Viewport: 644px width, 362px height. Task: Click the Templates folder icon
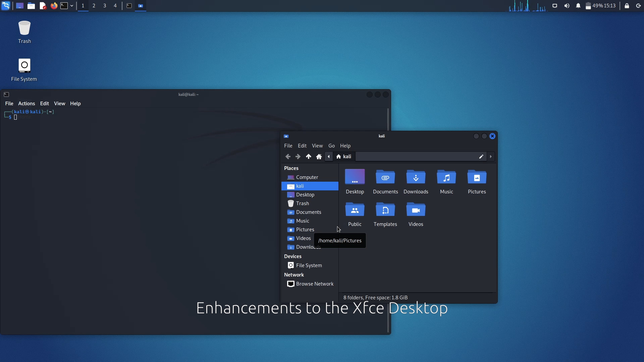(x=385, y=209)
